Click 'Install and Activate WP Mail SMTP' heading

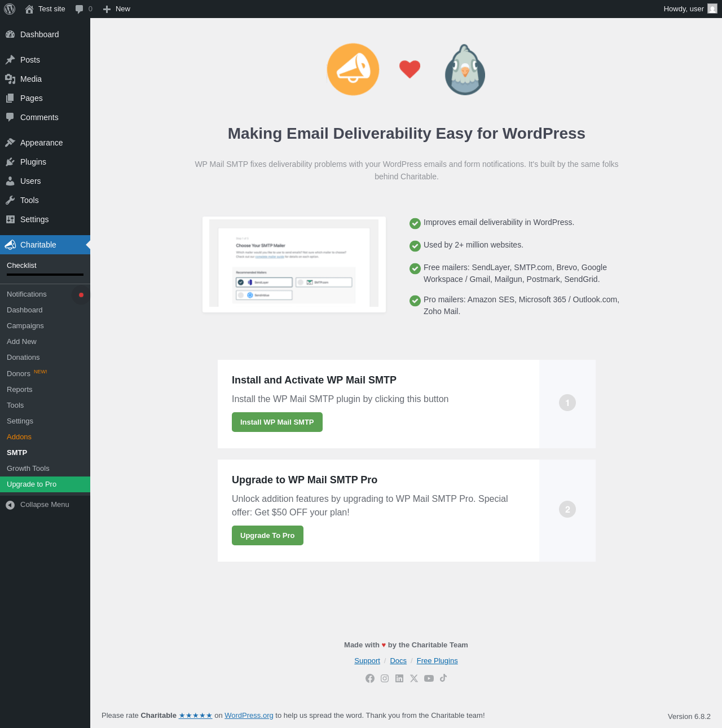click(314, 380)
